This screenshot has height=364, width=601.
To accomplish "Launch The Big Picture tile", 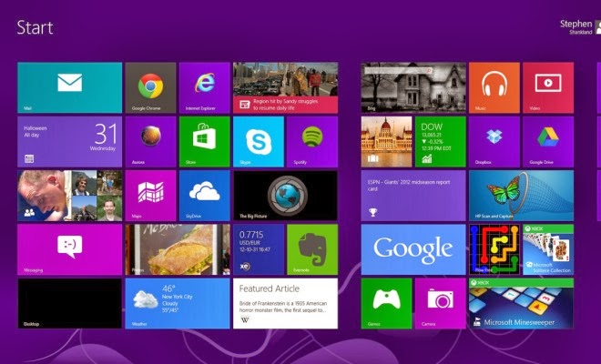I will [286, 196].
